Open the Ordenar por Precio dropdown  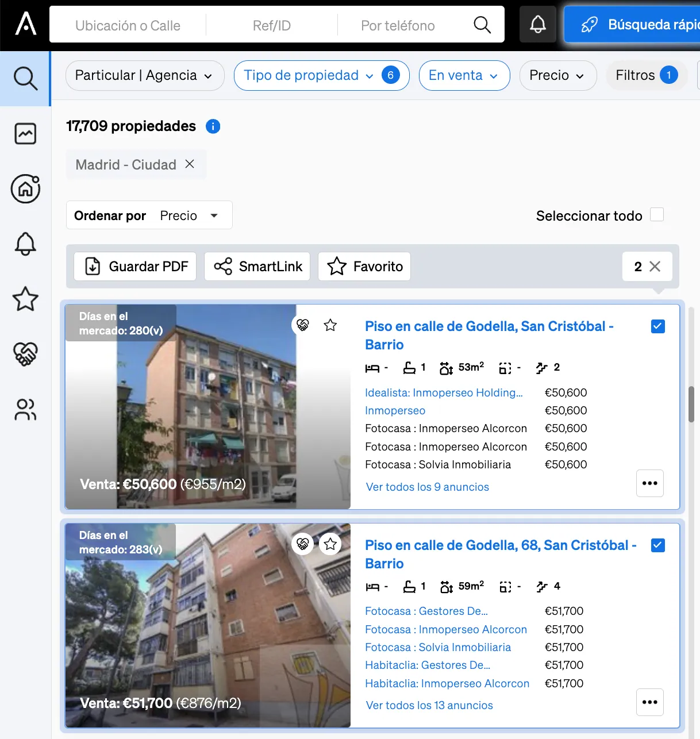point(149,215)
